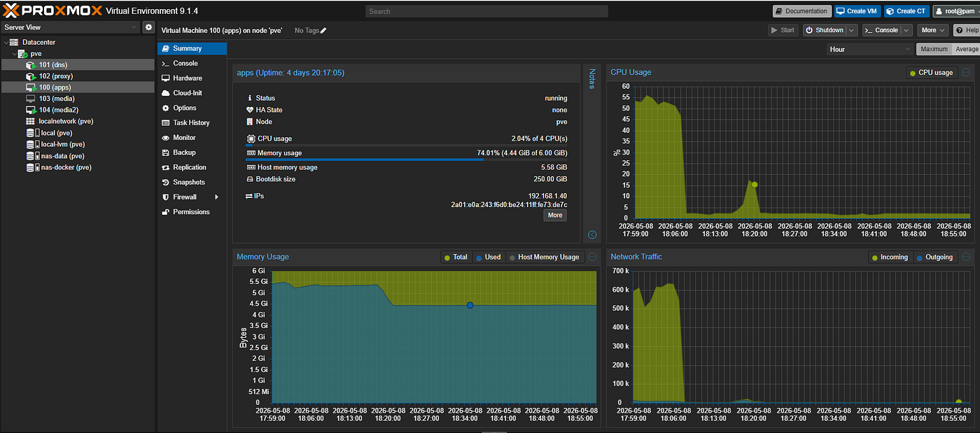The height and width of the screenshot is (433, 980).
Task: Open the Summary tab
Action: (192, 48)
